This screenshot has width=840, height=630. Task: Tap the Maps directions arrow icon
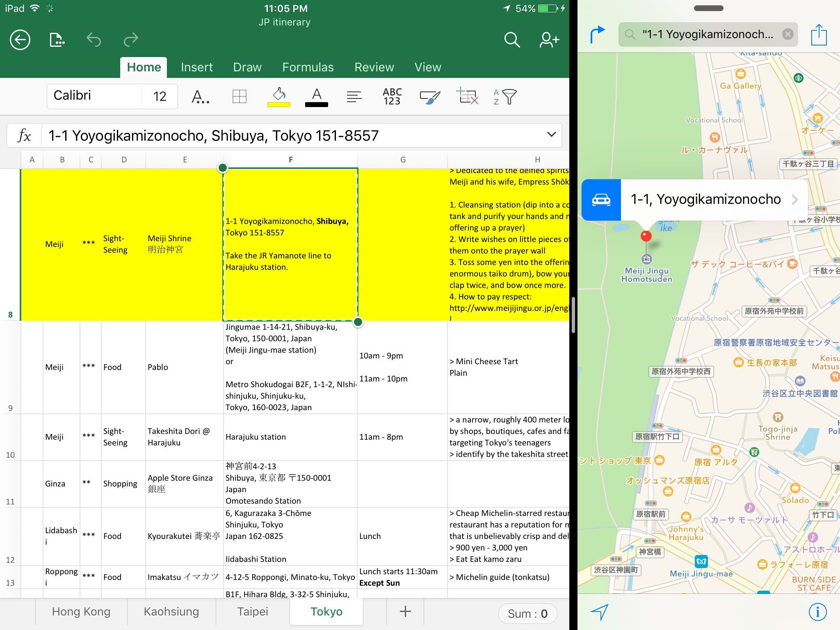pos(597,34)
